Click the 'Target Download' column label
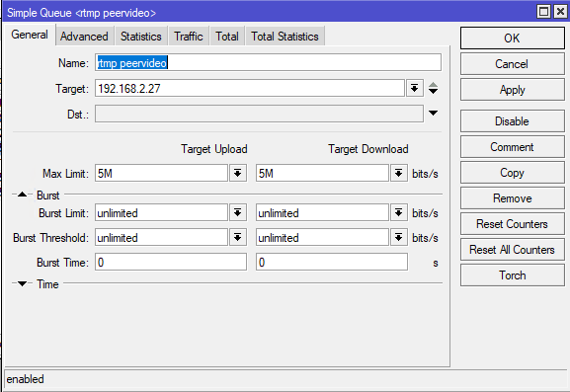The width and height of the screenshot is (570, 392). 368,149
